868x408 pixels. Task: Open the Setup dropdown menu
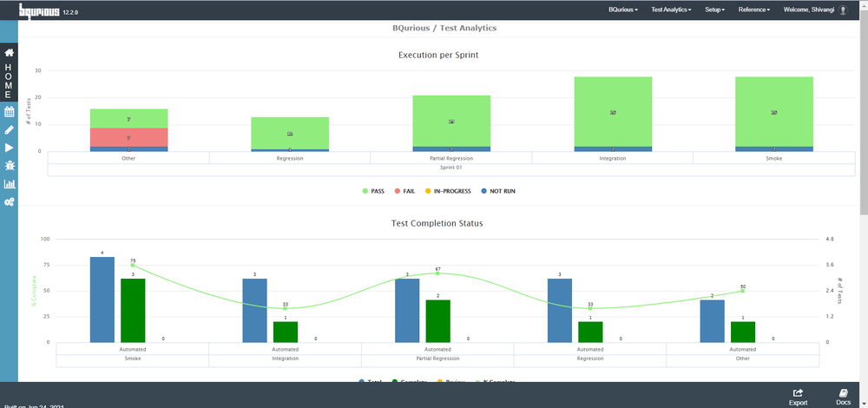click(714, 10)
